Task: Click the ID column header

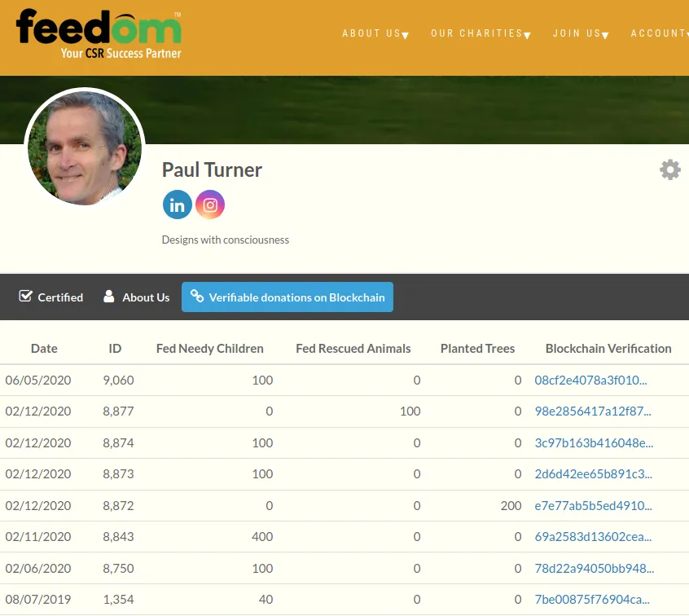Action: [115, 349]
